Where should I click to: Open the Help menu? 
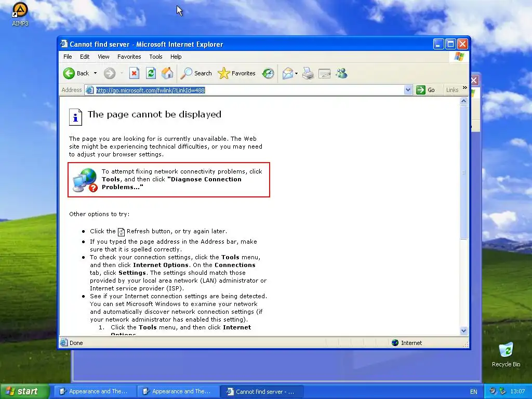click(x=176, y=57)
